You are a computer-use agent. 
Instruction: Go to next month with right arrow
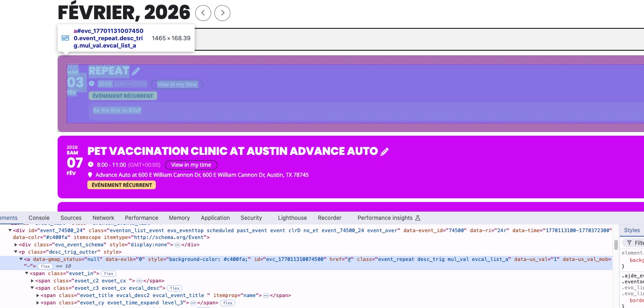point(222,13)
